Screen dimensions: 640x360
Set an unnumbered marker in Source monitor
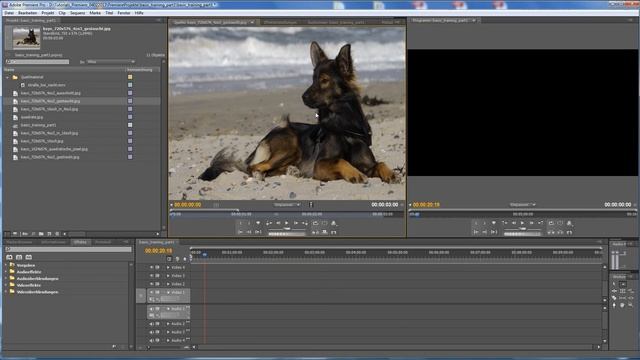pyautogui.click(x=258, y=223)
